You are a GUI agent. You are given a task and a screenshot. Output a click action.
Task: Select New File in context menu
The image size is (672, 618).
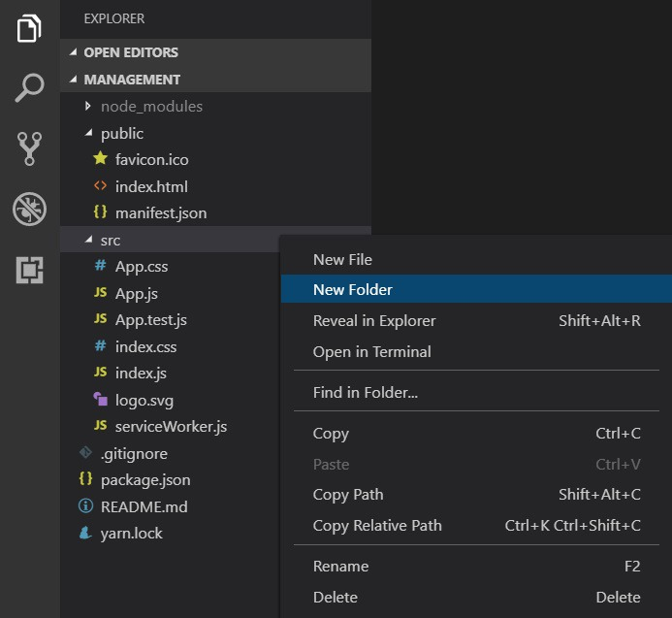pyautogui.click(x=342, y=260)
